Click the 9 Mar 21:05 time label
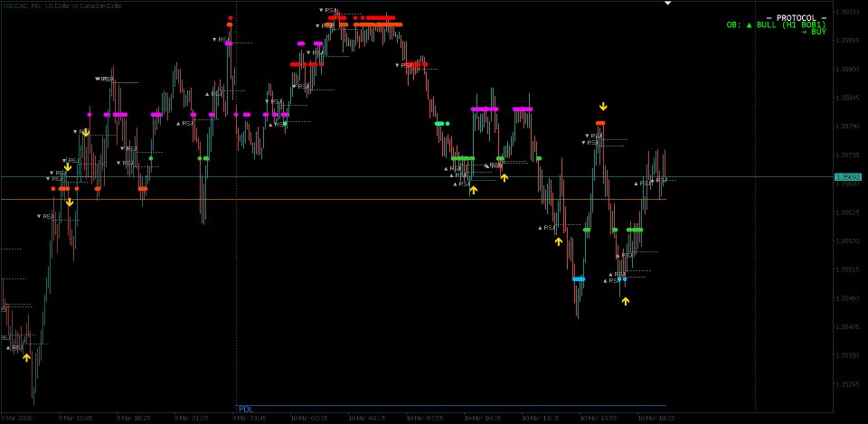This screenshot has width=868, height=424. (192, 418)
